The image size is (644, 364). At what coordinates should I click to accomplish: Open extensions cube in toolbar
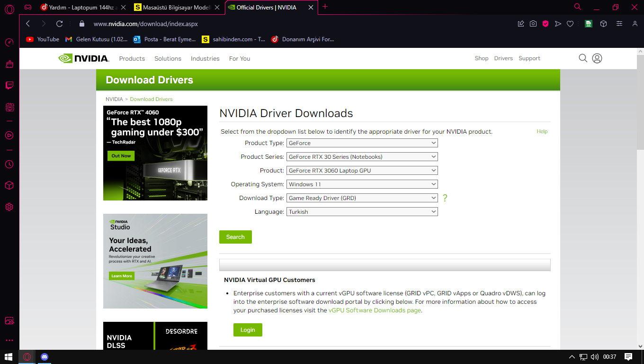pyautogui.click(x=603, y=24)
